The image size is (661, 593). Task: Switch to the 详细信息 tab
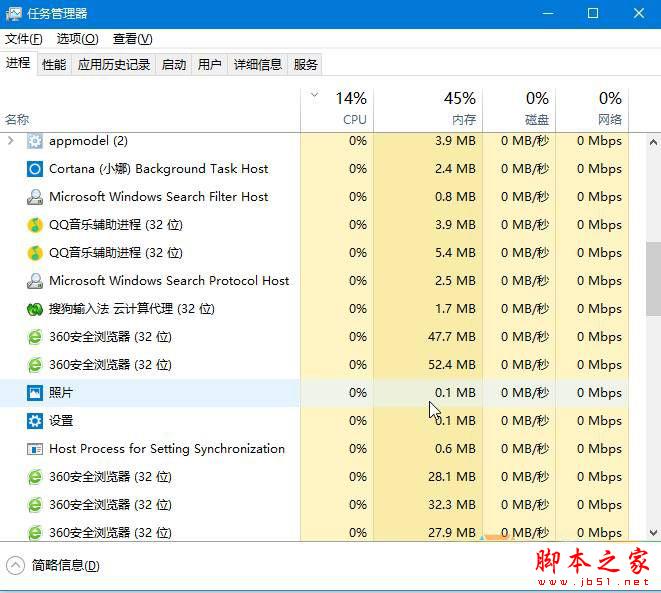(258, 64)
